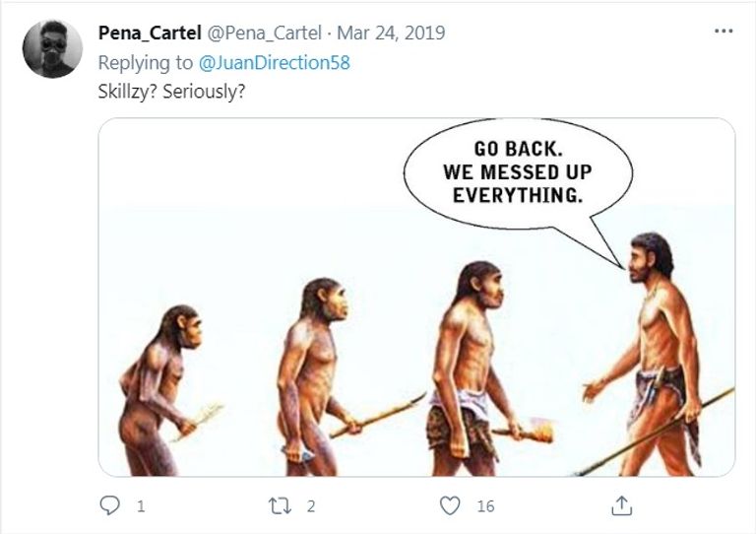Open the share icon below the tweet
The height and width of the screenshot is (534, 756).
pyautogui.click(x=621, y=505)
